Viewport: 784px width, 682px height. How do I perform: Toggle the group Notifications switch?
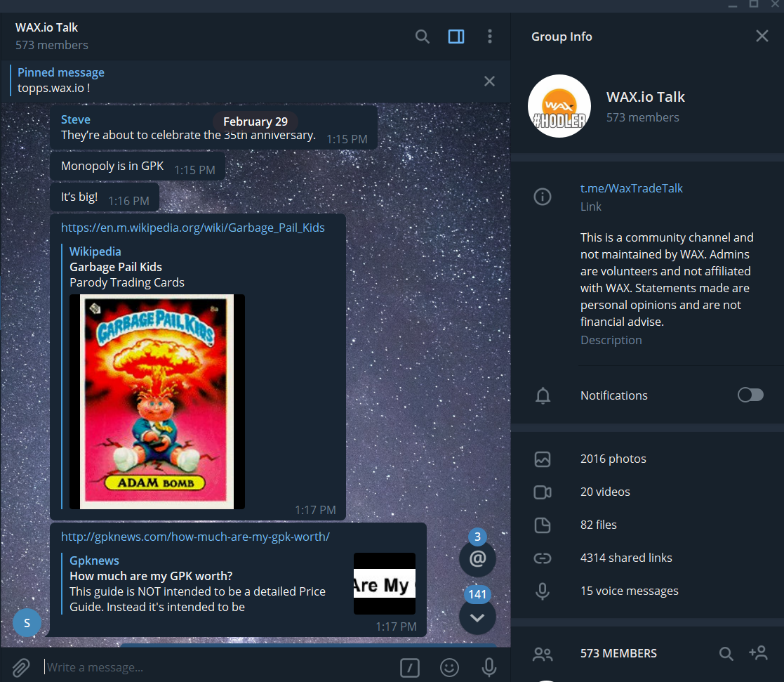(x=750, y=395)
